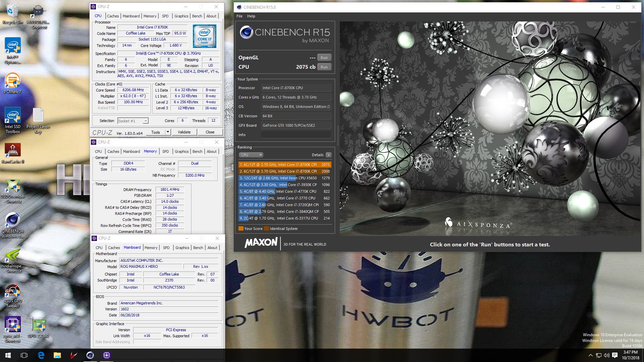This screenshot has height=362, width=644.
Task: Click the DRAM Frequency value 1801.4 MHz
Action: coord(170,190)
